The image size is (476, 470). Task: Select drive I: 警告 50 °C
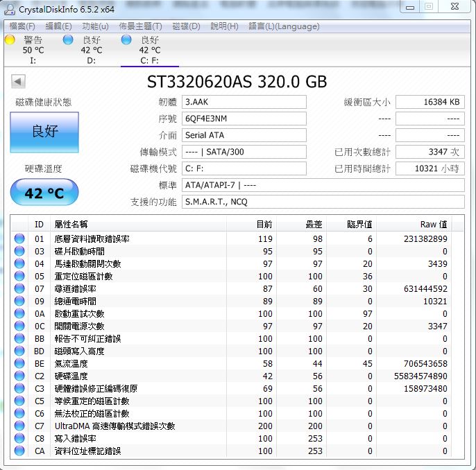click(33, 50)
